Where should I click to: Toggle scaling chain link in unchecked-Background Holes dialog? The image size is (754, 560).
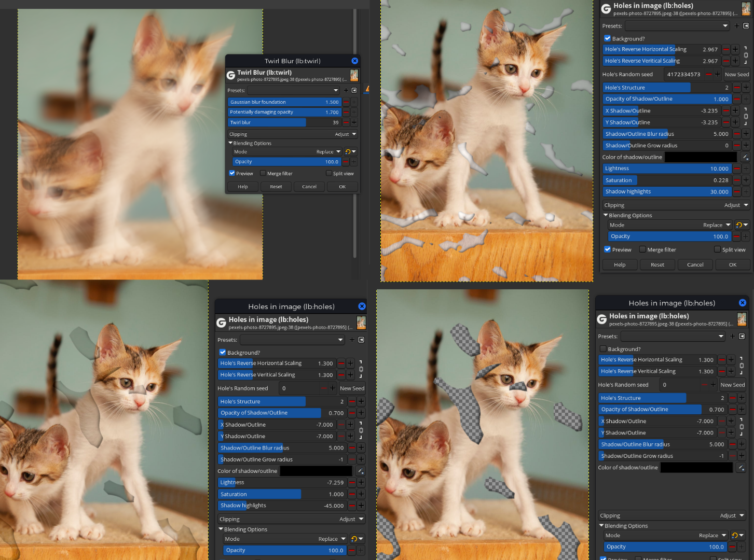point(742,366)
